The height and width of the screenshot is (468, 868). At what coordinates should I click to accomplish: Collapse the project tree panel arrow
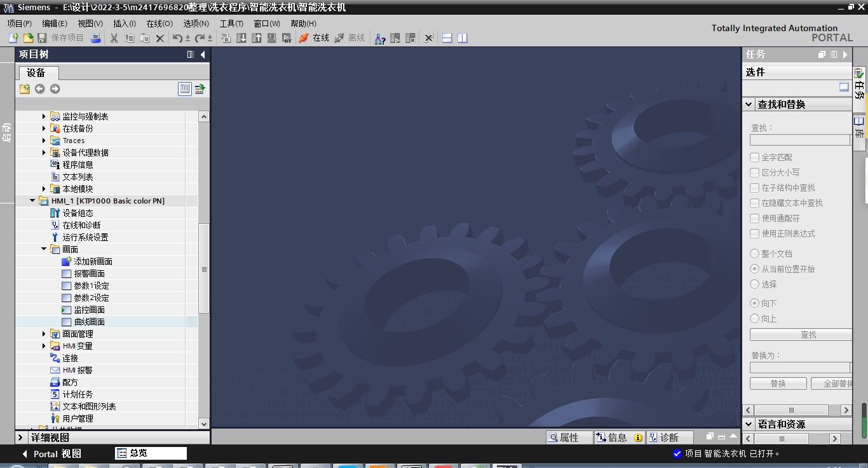click(203, 55)
